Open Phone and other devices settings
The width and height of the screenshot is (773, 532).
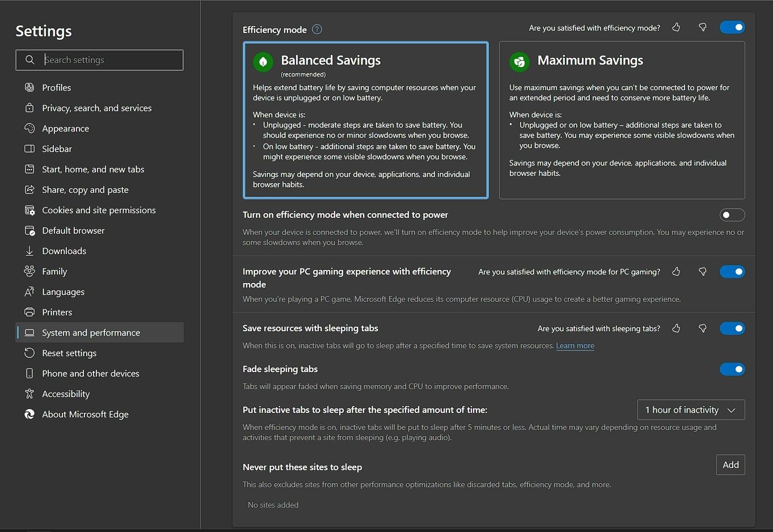click(x=100, y=373)
